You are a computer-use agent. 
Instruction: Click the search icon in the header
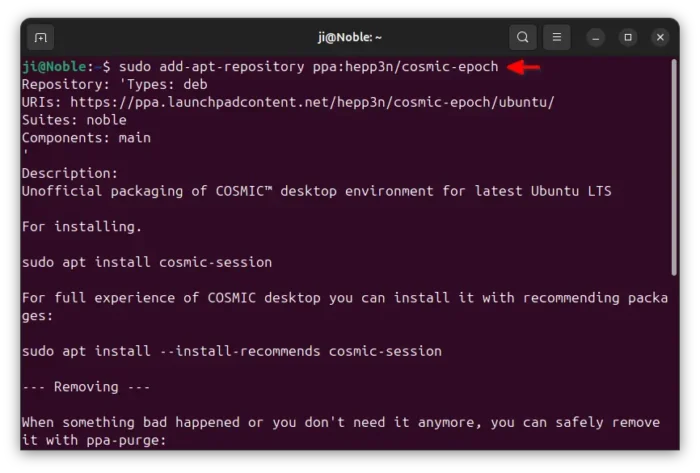point(523,38)
